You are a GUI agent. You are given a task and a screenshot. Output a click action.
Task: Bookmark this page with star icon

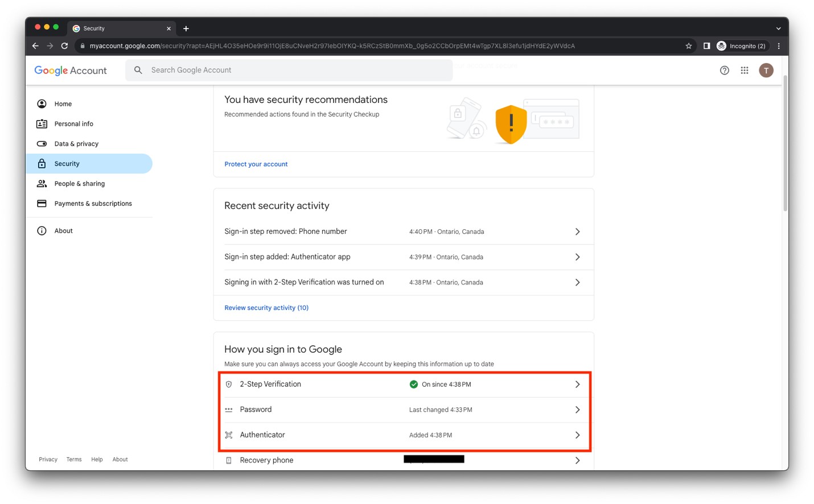(689, 46)
